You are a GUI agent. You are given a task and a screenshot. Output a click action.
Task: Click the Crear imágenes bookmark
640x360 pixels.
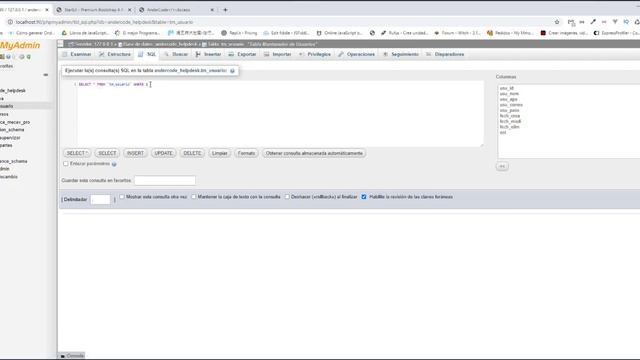(564, 33)
